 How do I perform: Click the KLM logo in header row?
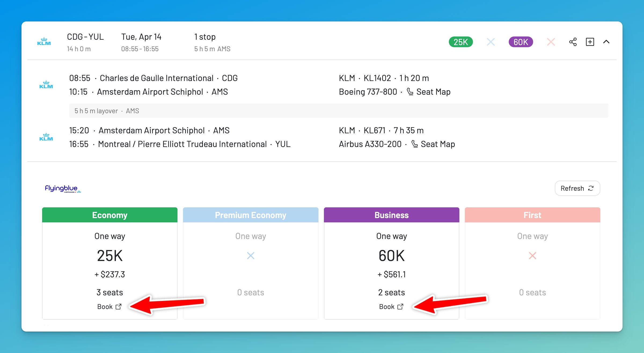click(x=44, y=42)
